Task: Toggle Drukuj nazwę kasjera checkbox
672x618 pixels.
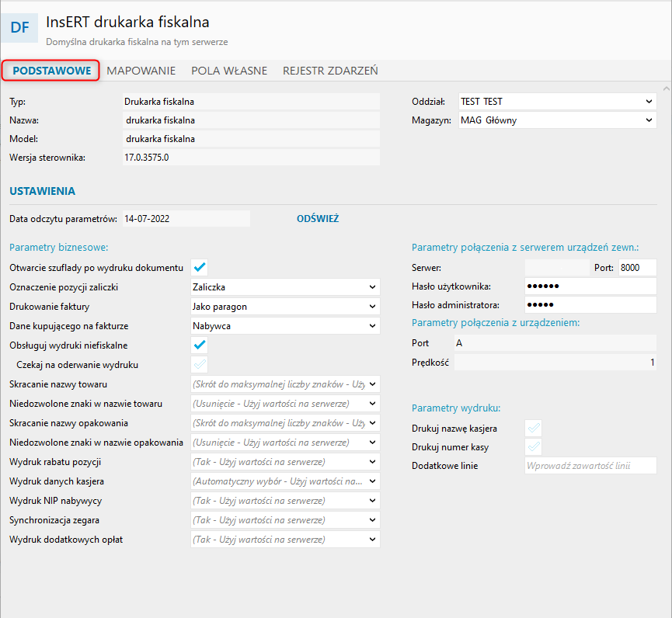Action: [x=533, y=429]
